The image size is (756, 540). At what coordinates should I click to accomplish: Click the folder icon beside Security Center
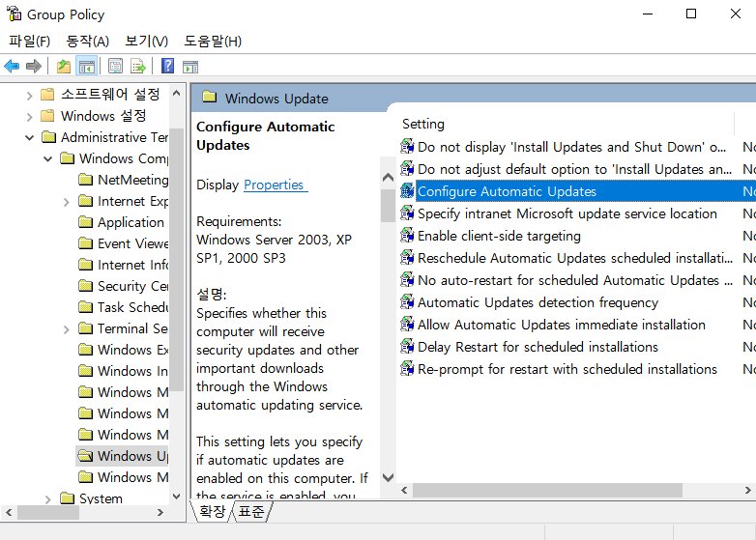(85, 286)
